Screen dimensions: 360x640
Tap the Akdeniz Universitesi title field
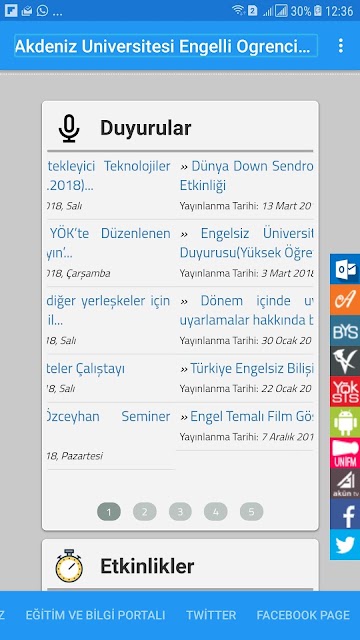click(166, 46)
